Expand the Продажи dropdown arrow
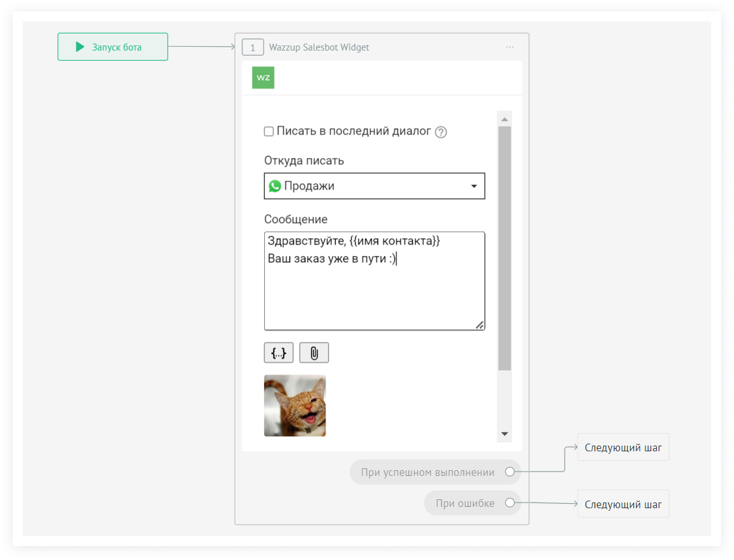734x560 pixels. pos(474,186)
